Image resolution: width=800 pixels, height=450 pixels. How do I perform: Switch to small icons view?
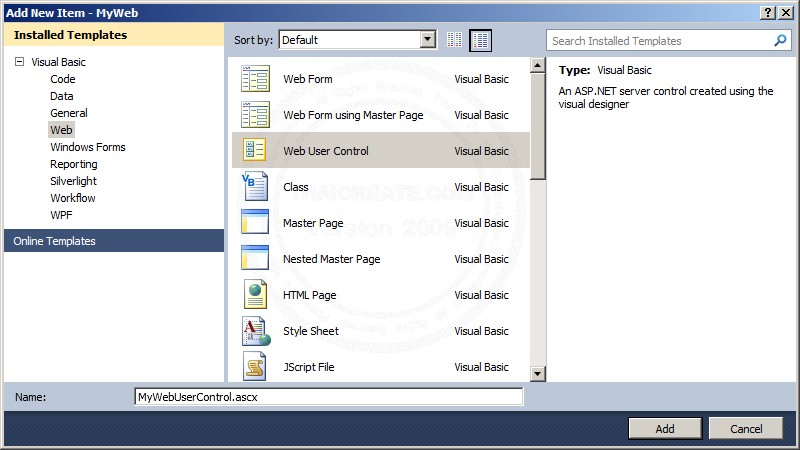click(454, 40)
